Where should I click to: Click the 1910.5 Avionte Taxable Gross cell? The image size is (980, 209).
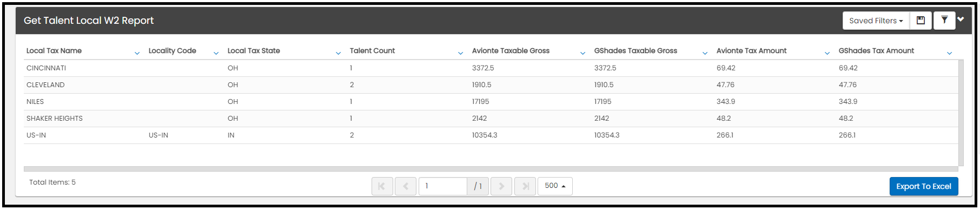click(482, 85)
